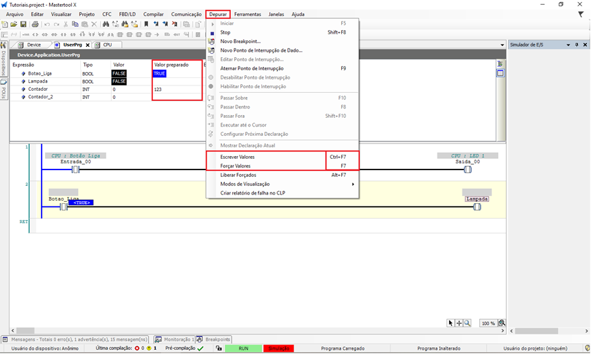Choose Forçar Valores from the menu
This screenshot has height=364, width=595.
(x=236, y=166)
